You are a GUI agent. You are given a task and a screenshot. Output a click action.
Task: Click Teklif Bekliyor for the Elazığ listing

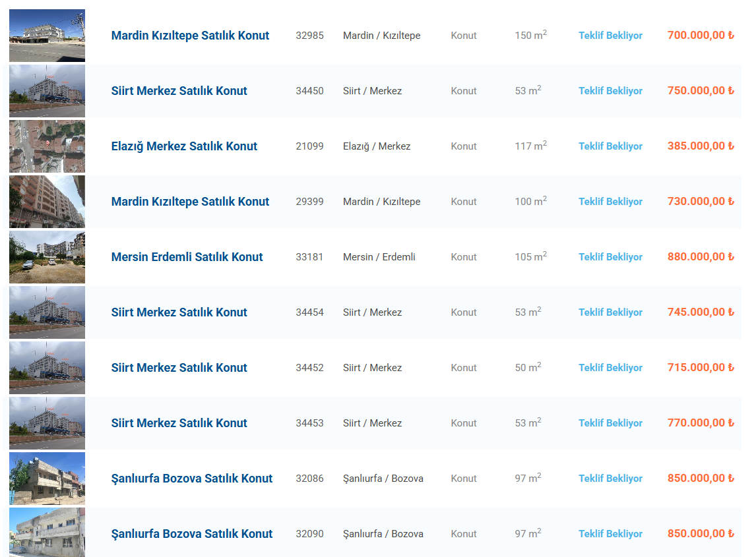[610, 146]
